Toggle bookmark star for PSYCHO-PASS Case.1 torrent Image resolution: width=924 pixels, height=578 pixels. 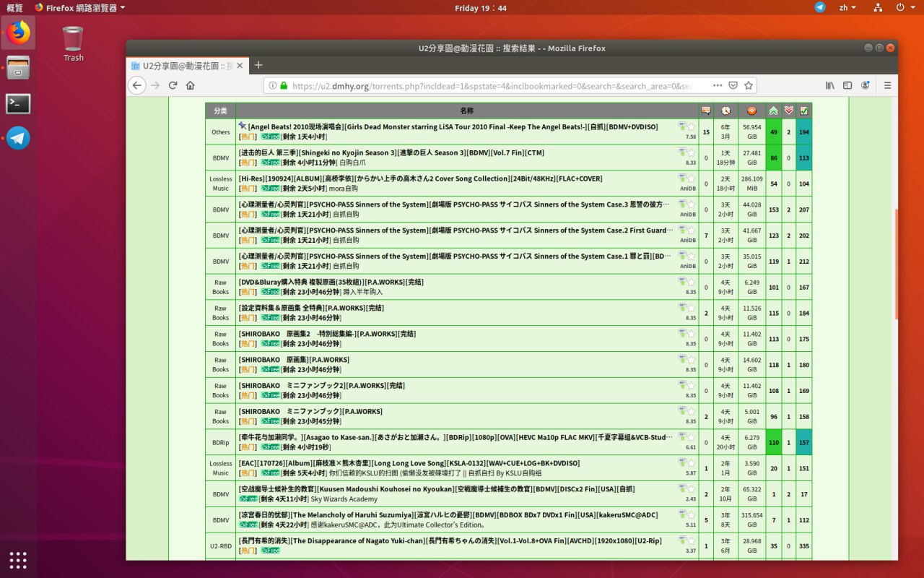[x=691, y=256]
